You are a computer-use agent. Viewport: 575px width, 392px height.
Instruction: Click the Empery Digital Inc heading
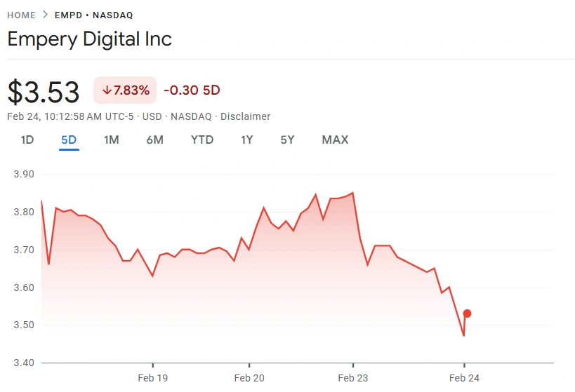(89, 39)
